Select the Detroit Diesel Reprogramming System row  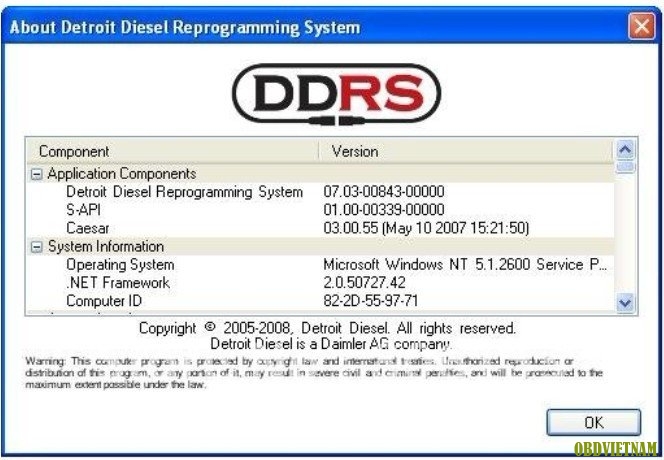320,192
